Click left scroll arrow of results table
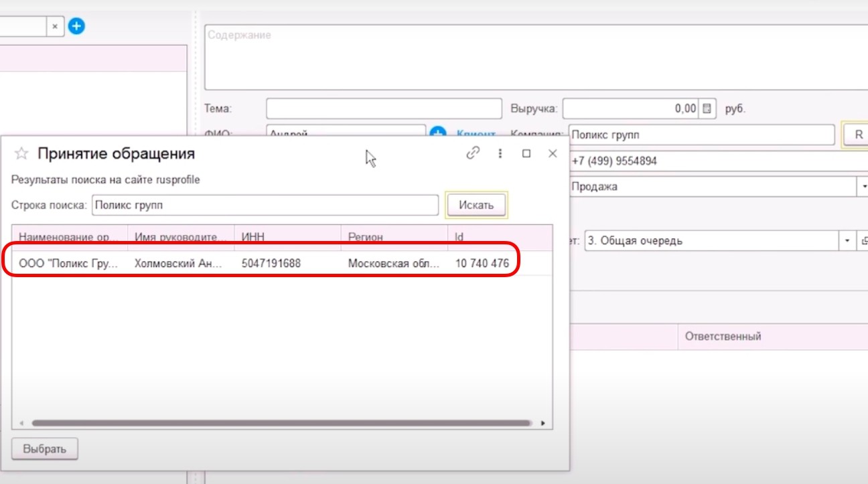The image size is (868, 484). 21,423
